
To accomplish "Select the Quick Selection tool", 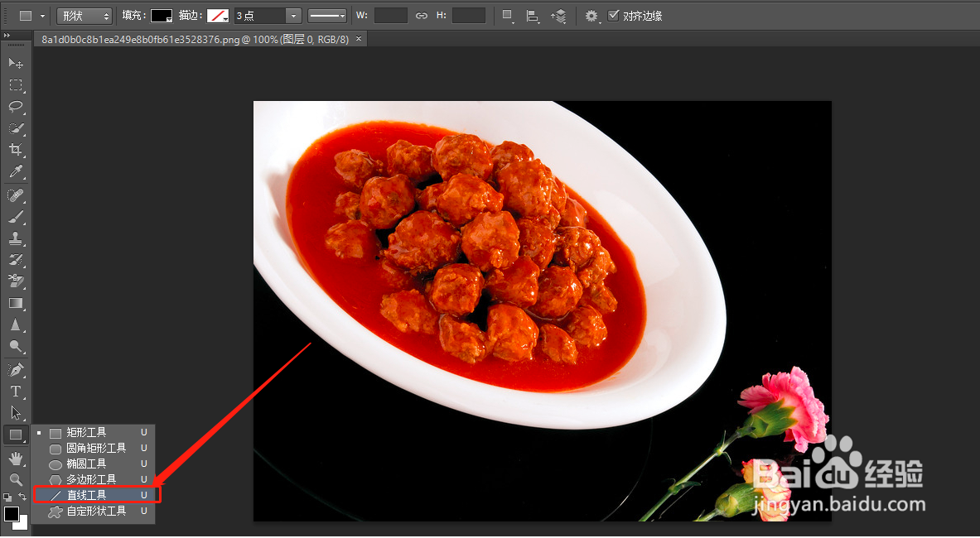I will [x=16, y=128].
